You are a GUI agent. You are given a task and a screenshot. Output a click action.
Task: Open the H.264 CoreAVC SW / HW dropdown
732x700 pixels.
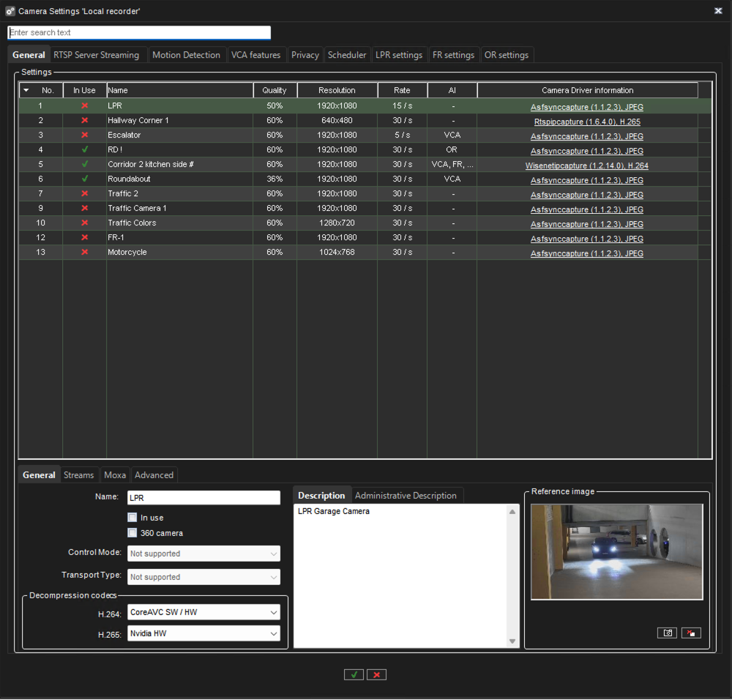pos(203,612)
